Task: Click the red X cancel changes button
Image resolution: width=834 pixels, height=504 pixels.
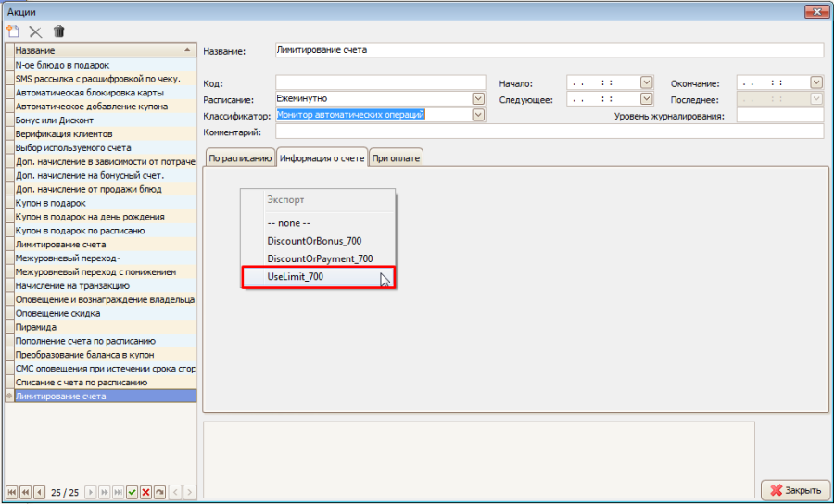Action: (145, 491)
